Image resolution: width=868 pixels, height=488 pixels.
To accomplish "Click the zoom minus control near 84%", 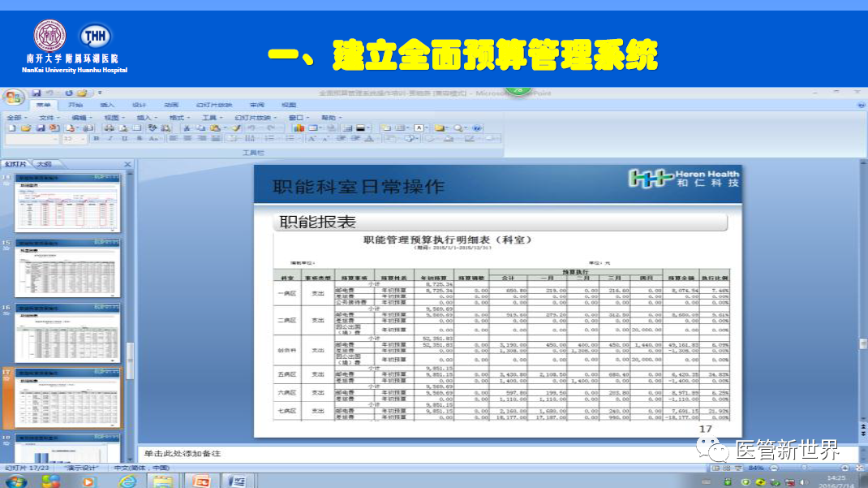I will [x=774, y=467].
